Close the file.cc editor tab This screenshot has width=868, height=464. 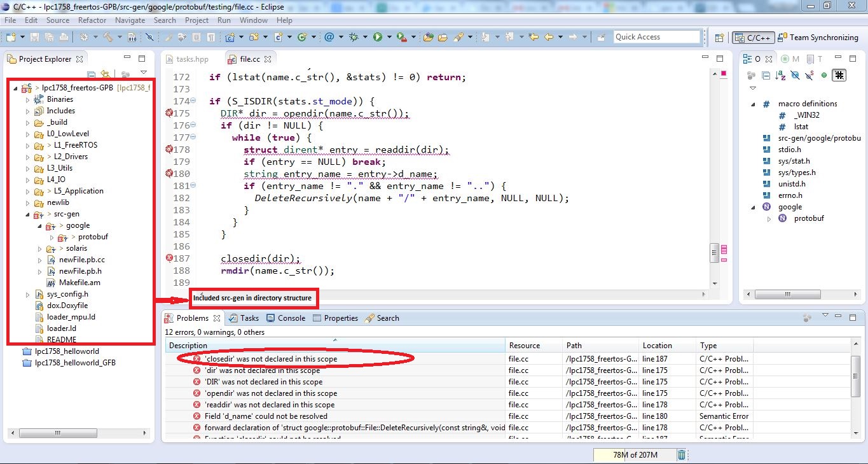click(x=268, y=59)
